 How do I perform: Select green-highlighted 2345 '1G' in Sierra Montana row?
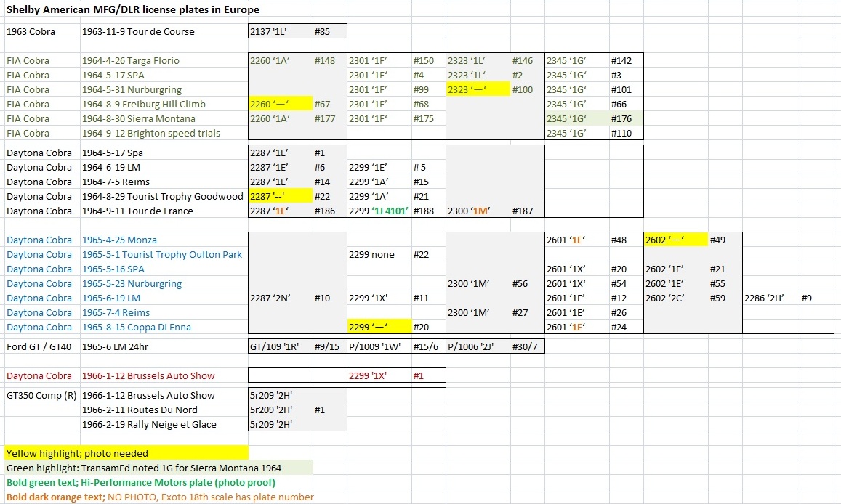click(569, 119)
